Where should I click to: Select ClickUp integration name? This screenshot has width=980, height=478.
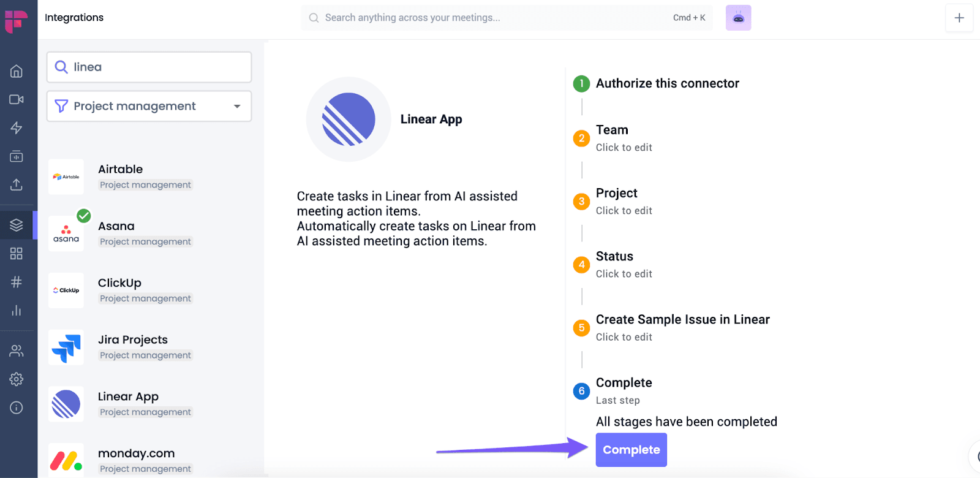coord(119,283)
